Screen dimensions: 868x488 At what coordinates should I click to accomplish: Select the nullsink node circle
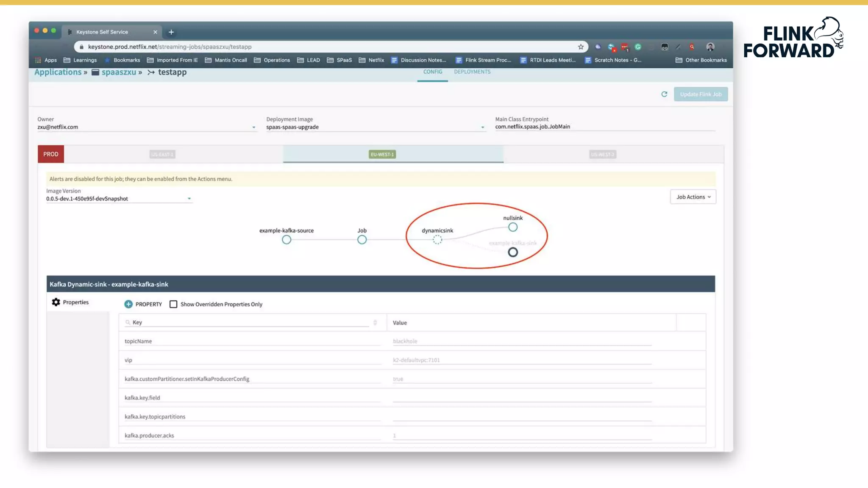pos(513,227)
